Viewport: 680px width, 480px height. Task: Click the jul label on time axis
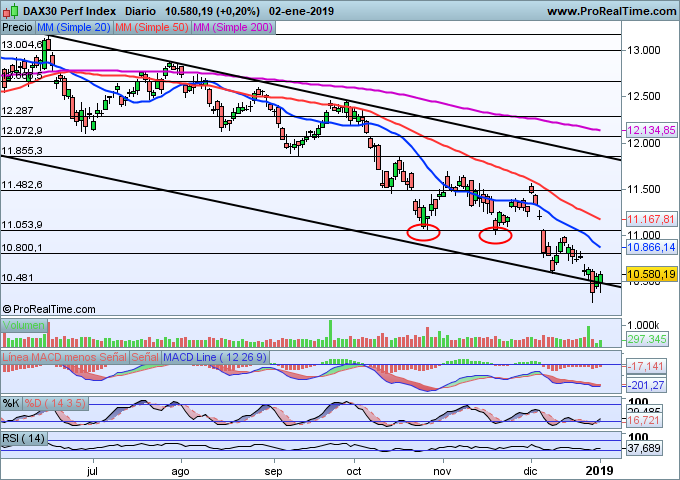(x=92, y=471)
